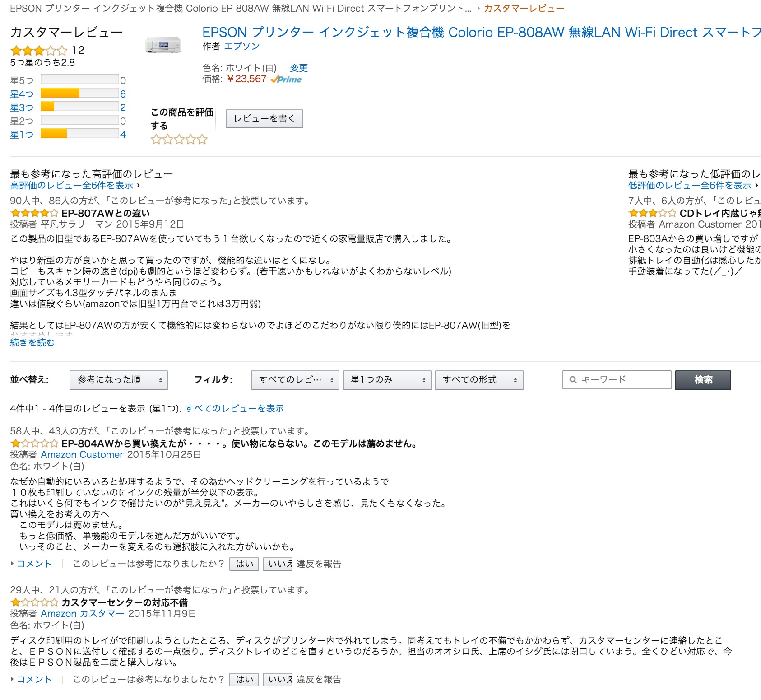Filter reviews by 星4つ link
Screen dimensions: 761x700
[22, 94]
